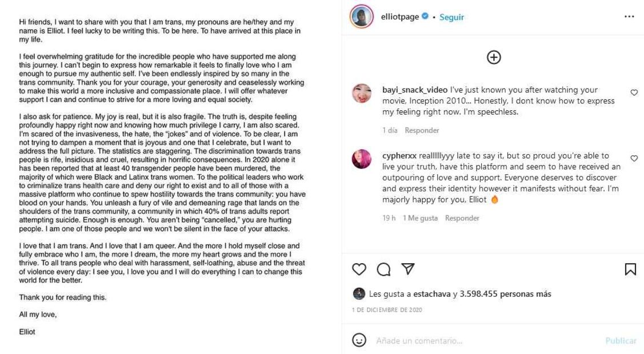Like bayi_snack_video's comment
Image resolution: width=644 pixels, height=354 pixels.
[x=634, y=92]
